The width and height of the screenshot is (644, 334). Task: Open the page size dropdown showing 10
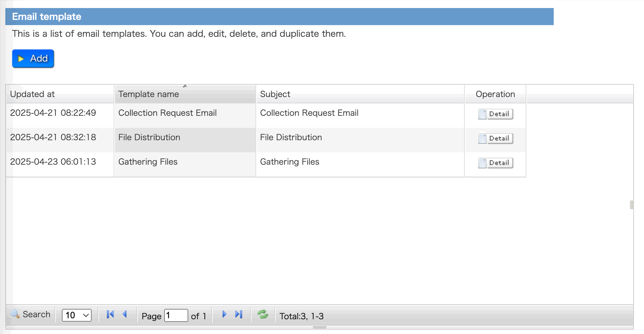pos(76,315)
